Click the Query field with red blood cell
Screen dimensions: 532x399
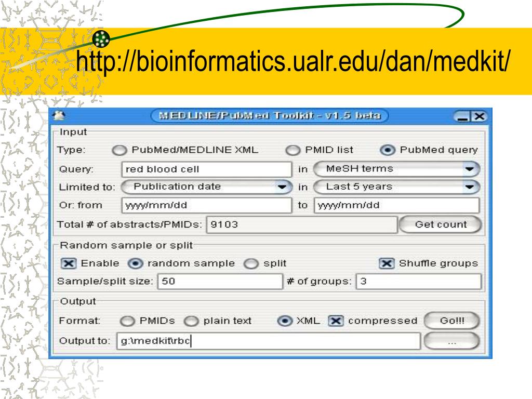pos(207,169)
